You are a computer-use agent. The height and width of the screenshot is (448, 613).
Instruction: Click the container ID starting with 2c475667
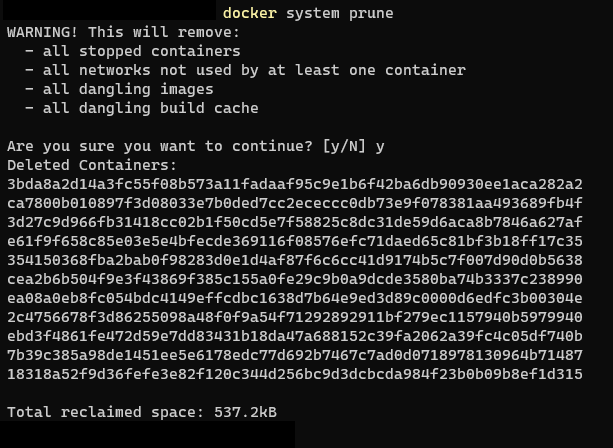click(x=295, y=317)
